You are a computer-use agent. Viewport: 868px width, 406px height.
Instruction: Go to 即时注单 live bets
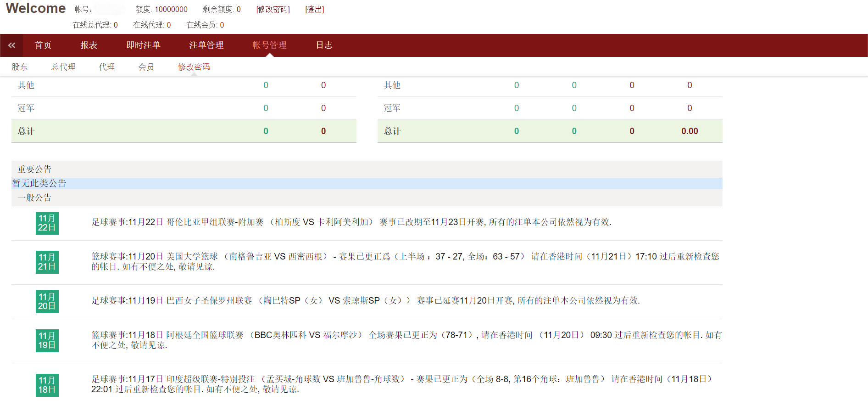pos(143,45)
